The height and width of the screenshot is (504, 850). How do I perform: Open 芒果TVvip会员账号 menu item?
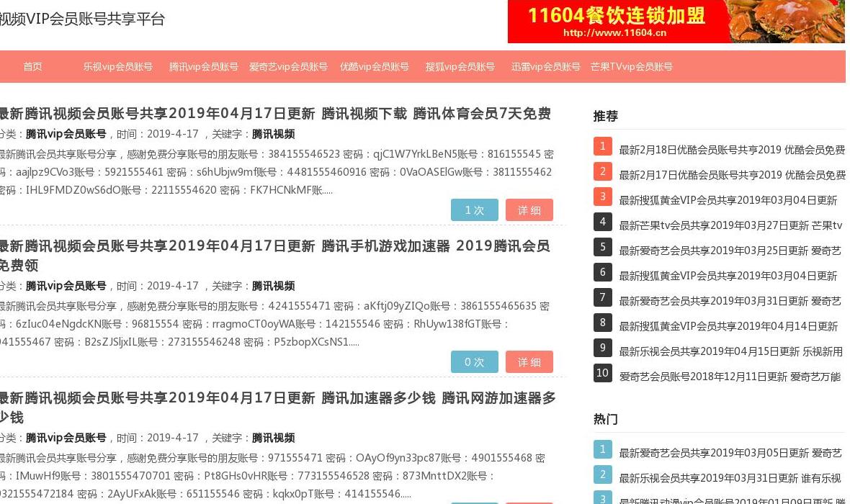pyautogui.click(x=631, y=67)
